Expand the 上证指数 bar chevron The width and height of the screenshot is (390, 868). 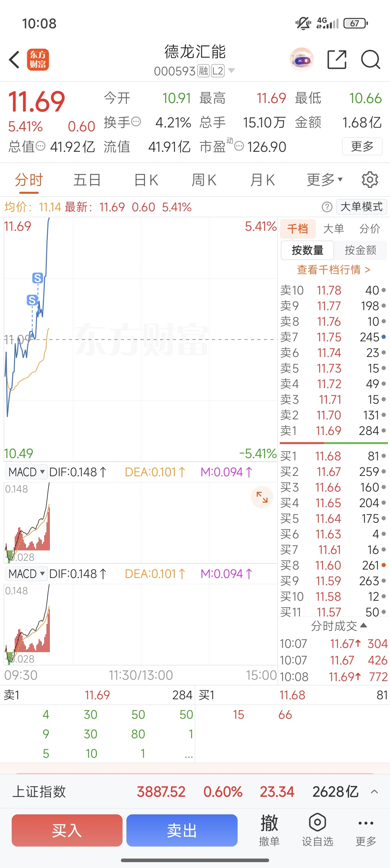(x=374, y=792)
